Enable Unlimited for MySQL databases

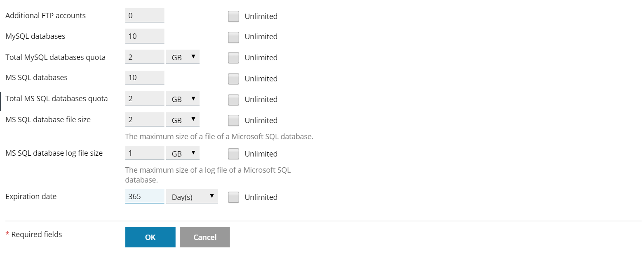233,37
